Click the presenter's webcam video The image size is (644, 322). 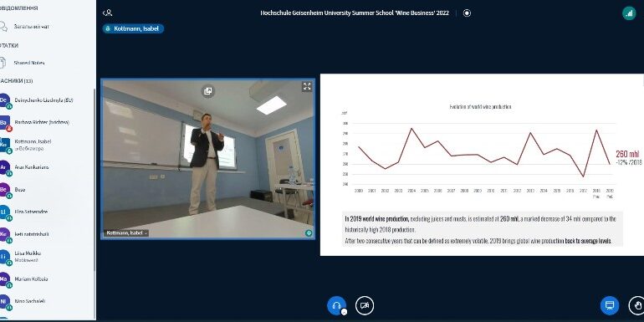coord(207,159)
